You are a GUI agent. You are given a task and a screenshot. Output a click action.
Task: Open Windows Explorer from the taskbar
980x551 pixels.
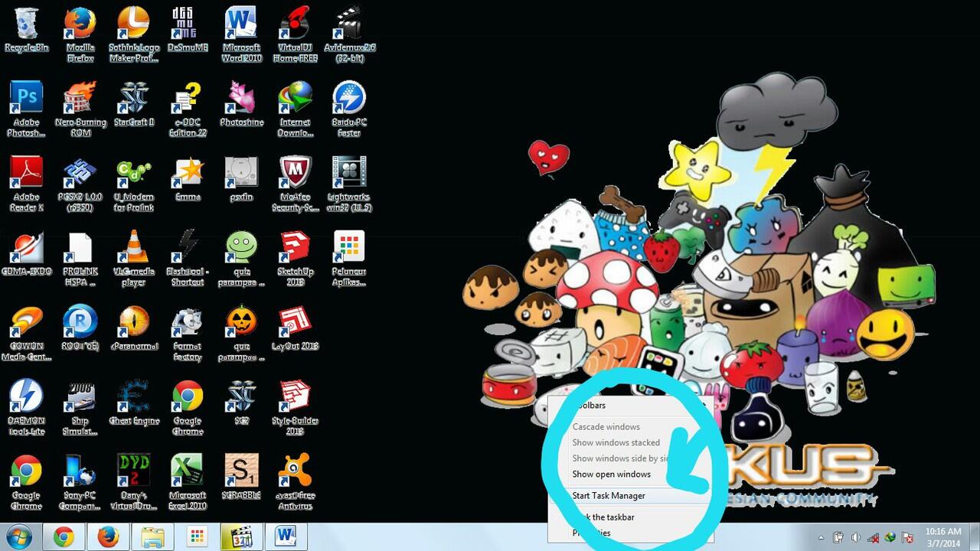tap(153, 537)
